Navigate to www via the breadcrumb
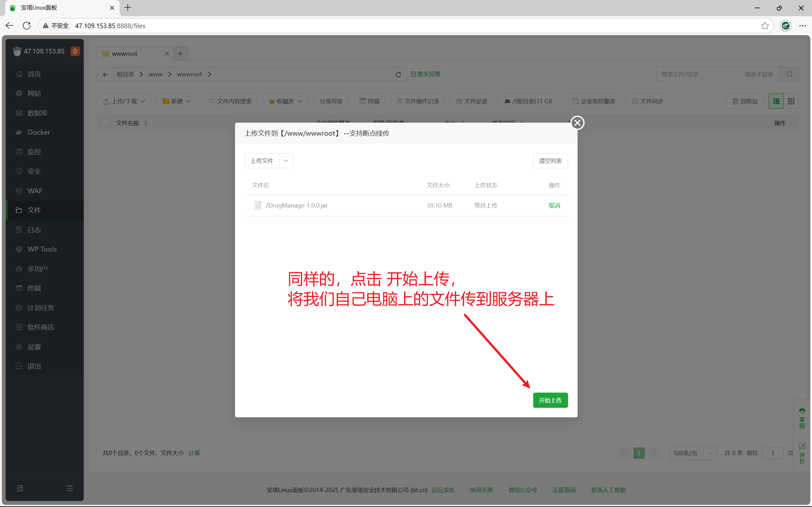812x507 pixels. coord(155,74)
